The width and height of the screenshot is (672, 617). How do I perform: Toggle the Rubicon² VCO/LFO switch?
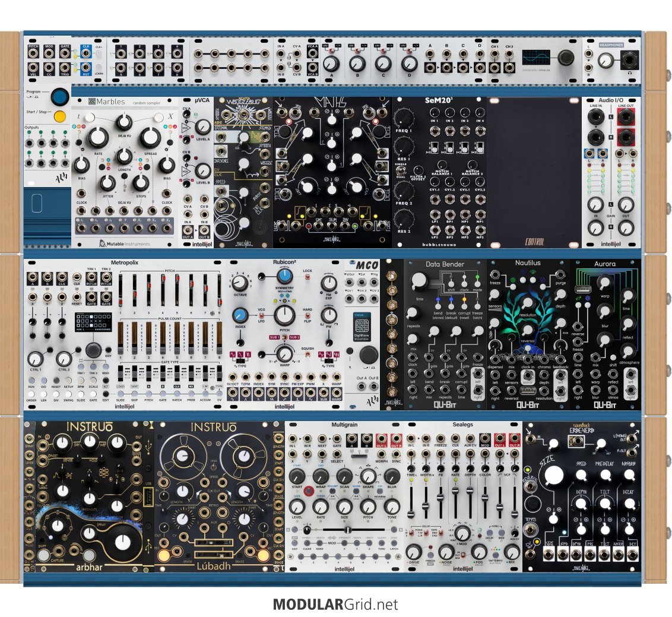coord(261,315)
